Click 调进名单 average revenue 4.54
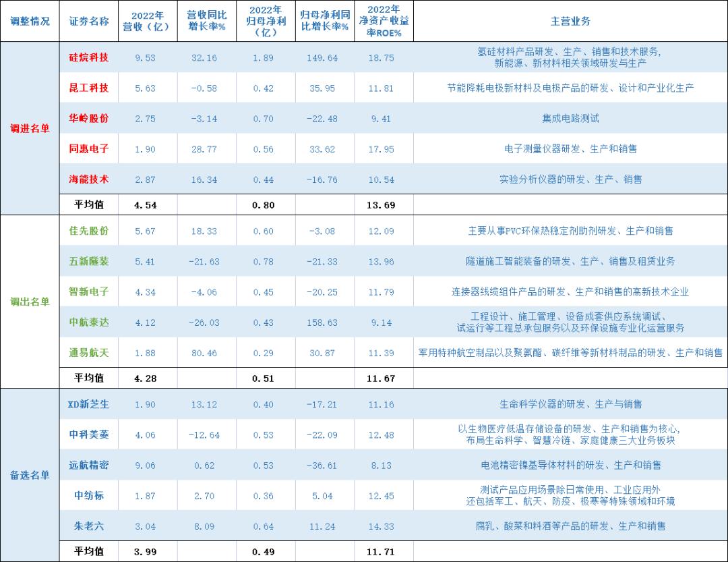 click(146, 205)
